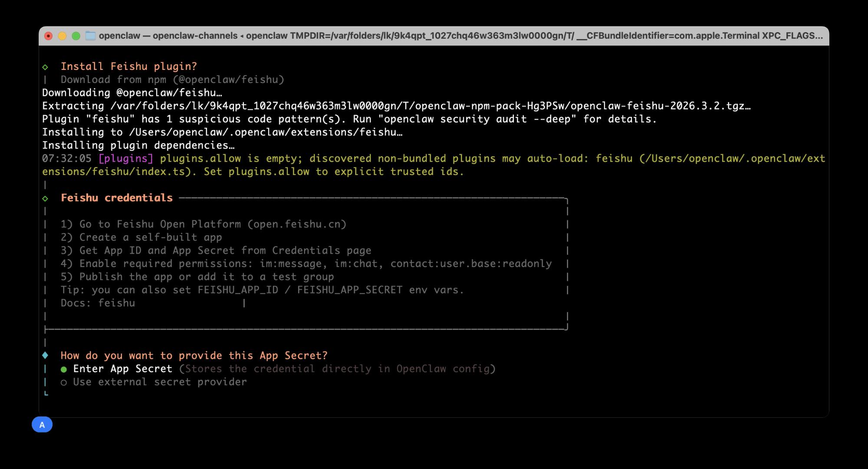Viewport: 868px width, 469px height.
Task: Click the magenta [plugins] log tag
Action: pos(126,159)
